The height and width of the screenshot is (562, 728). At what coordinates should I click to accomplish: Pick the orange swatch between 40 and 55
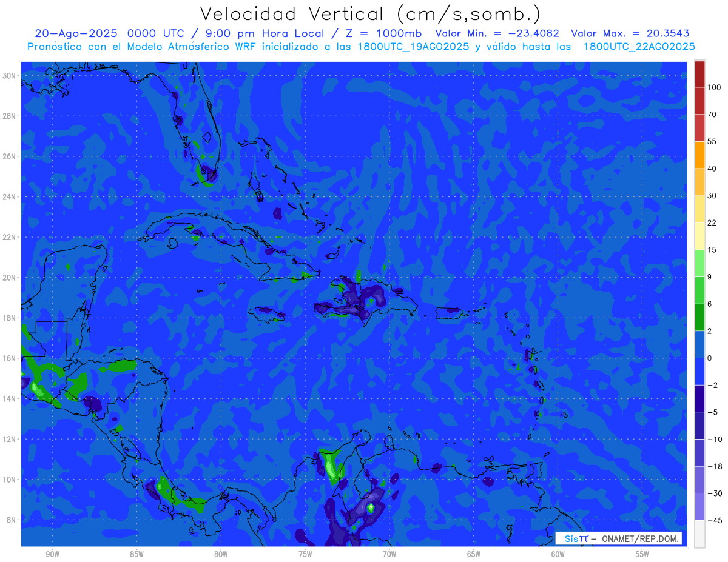click(699, 155)
